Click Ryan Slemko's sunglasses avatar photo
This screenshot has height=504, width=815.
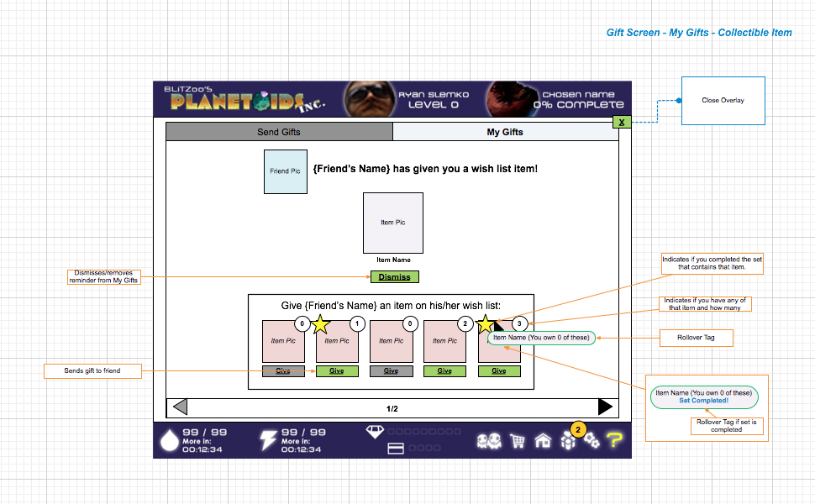click(370, 99)
